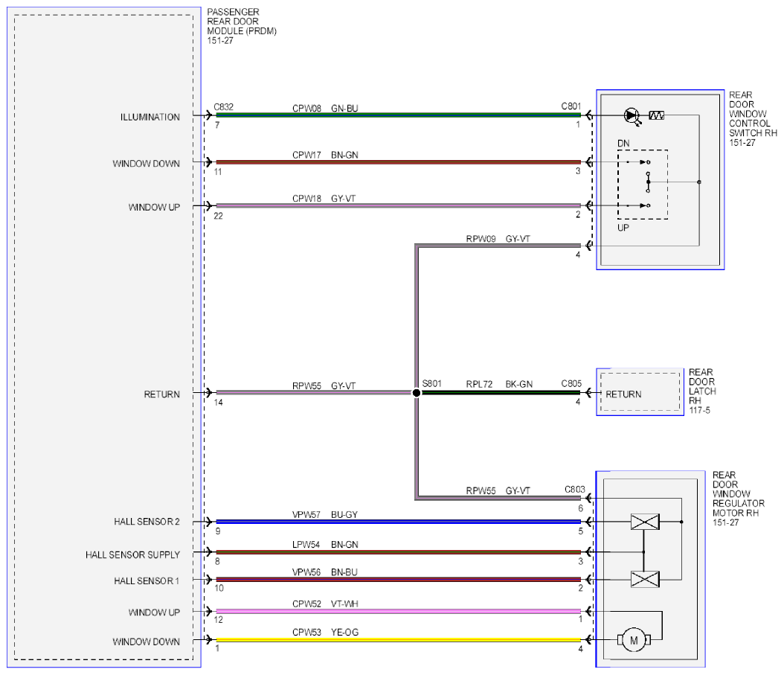Click the YE-OG wire color code
Screen dimensions: 784x675
344,633
